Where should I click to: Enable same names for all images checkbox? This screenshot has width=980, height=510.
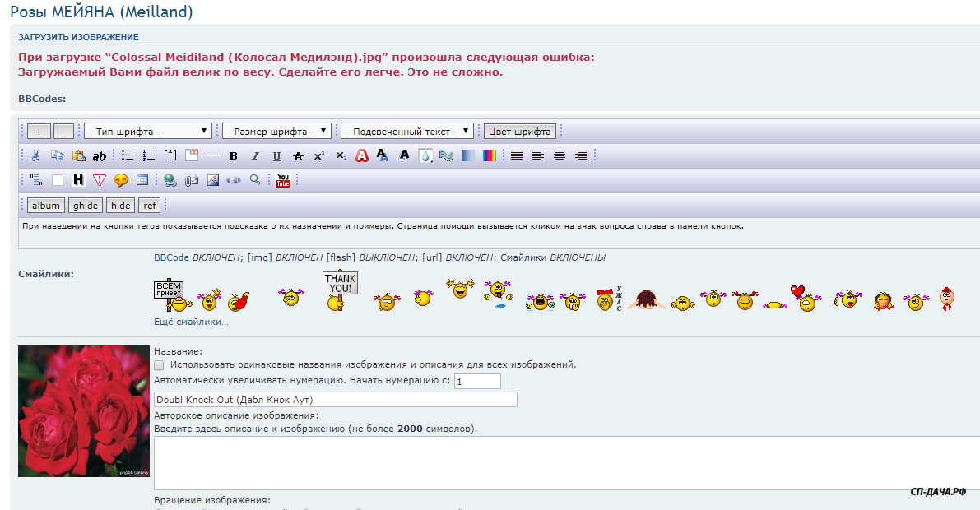pyautogui.click(x=160, y=364)
